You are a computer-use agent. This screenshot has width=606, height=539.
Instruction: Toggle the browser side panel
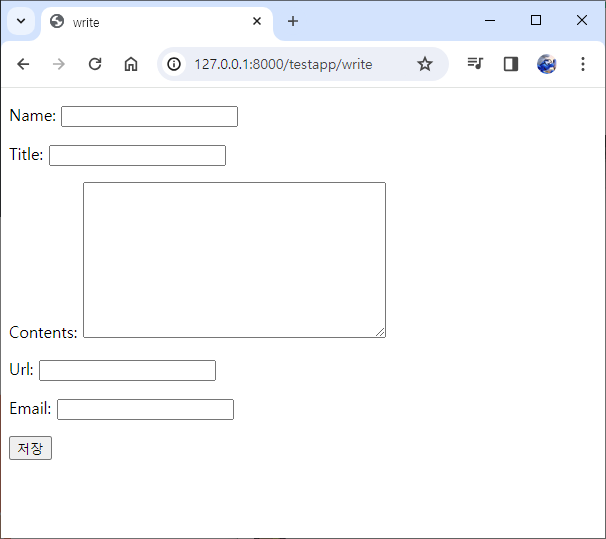(x=511, y=64)
